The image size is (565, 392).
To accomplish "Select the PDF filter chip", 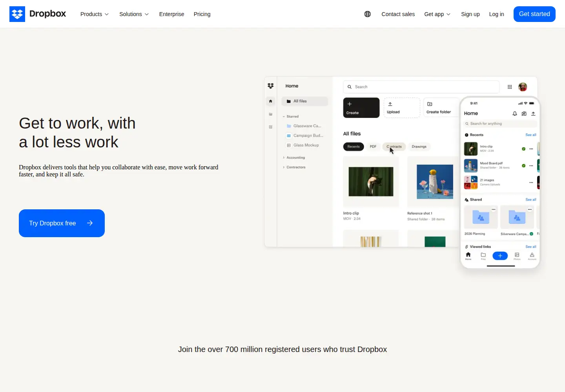I will tap(373, 147).
